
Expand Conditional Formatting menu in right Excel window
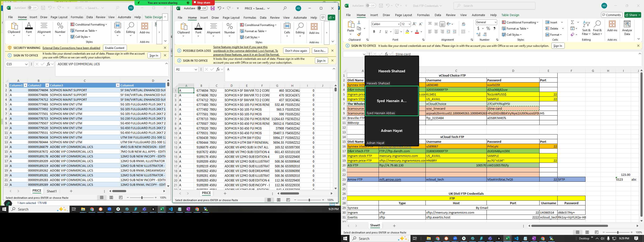click(520, 22)
